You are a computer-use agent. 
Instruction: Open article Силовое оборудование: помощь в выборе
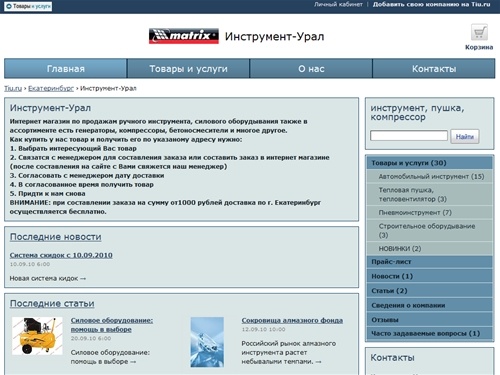coord(112,325)
